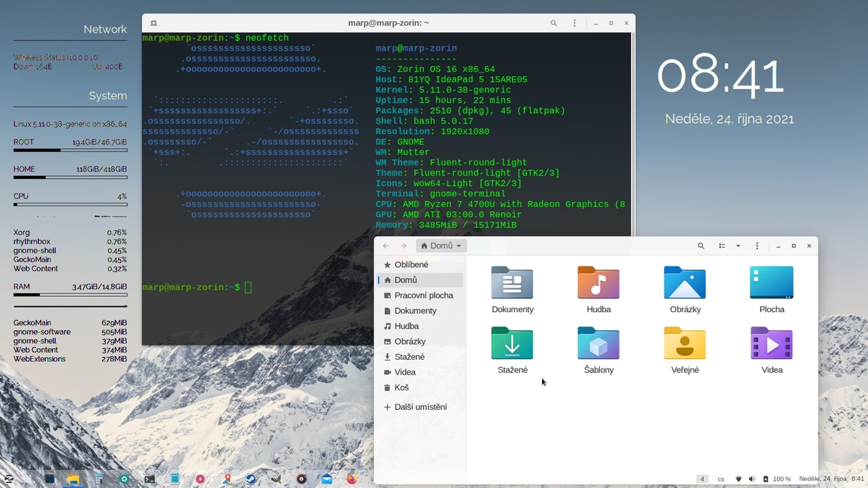The height and width of the screenshot is (488, 868).
Task: Open the Videa folder icon
Action: (771, 343)
